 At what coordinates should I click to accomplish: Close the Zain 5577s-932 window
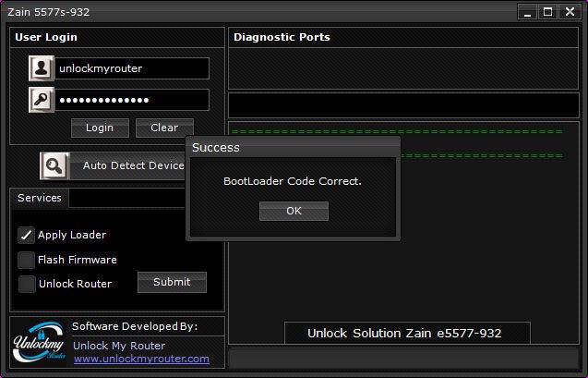[x=570, y=12]
